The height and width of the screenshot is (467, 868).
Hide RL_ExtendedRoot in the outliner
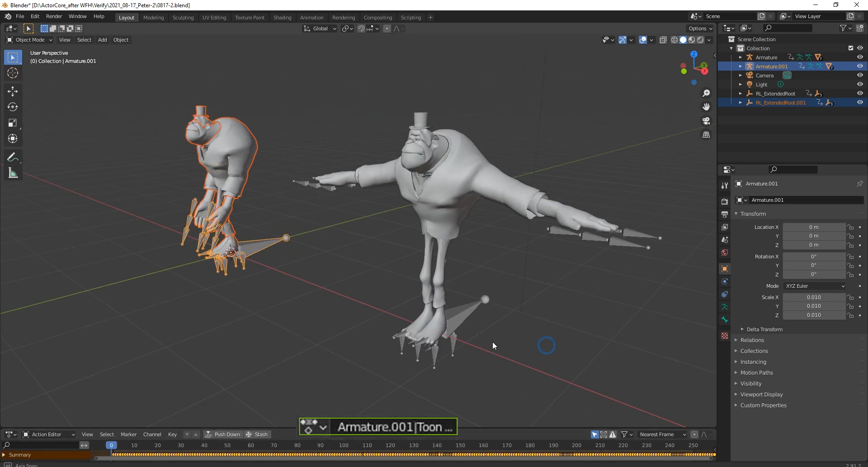[860, 93]
